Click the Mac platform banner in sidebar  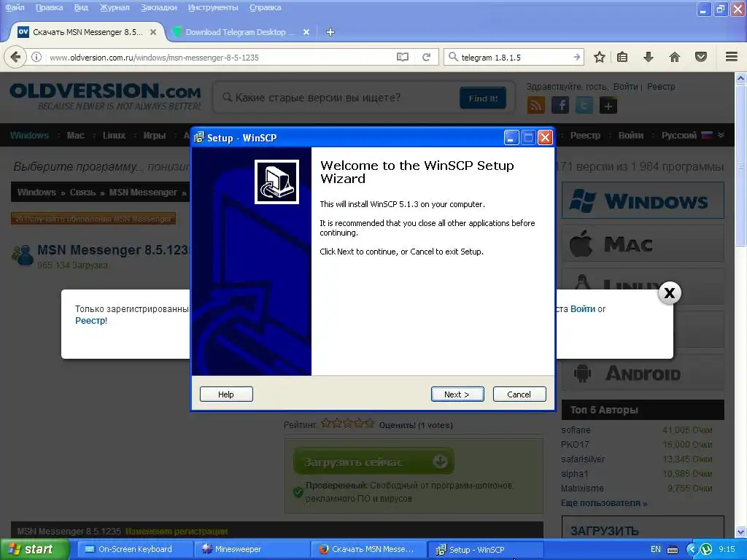(x=643, y=244)
